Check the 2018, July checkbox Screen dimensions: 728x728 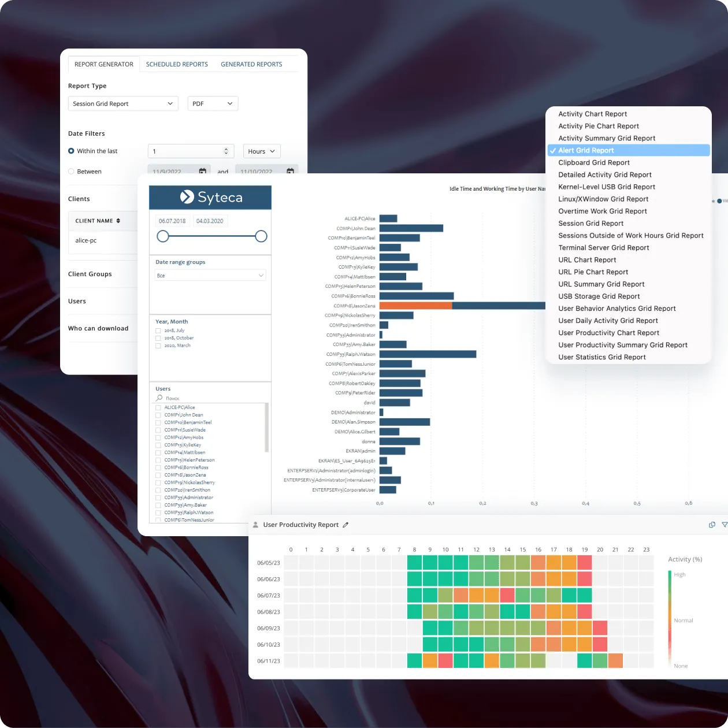158,330
